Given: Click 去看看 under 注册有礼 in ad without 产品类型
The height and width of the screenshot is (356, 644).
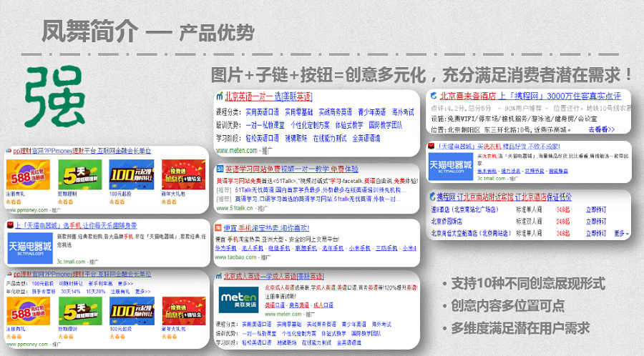Looking at the screenshot, I should 13,202.
